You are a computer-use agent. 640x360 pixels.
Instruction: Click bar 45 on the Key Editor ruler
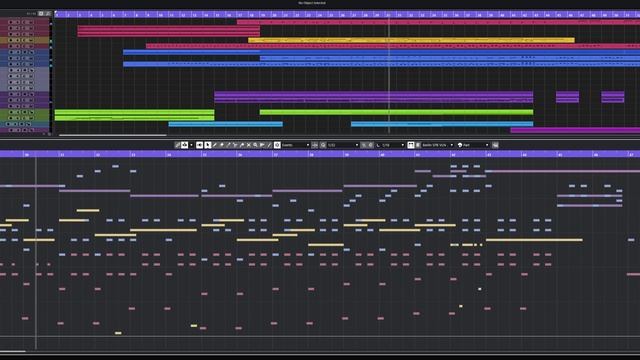tap(560, 155)
